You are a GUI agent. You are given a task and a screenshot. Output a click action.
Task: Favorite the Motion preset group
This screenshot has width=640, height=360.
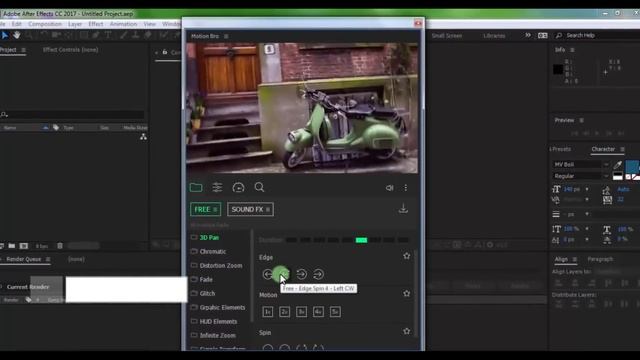coord(407,293)
